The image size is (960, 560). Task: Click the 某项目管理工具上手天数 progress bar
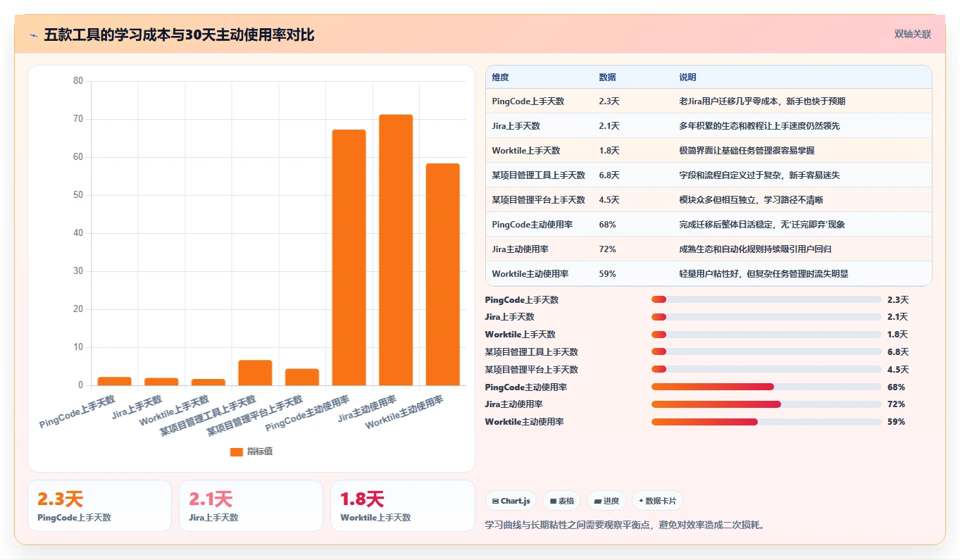pyautogui.click(x=766, y=351)
